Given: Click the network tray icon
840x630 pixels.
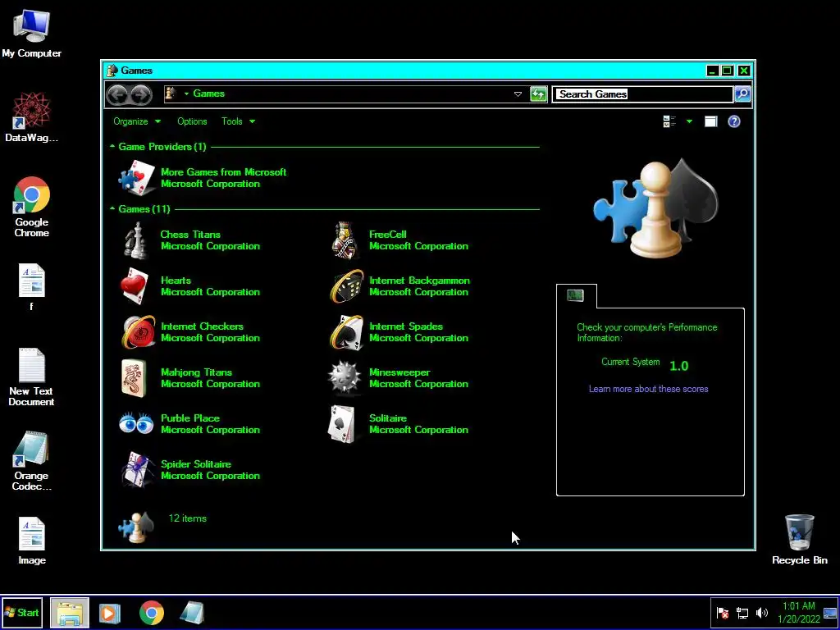Looking at the screenshot, I should 742,613.
